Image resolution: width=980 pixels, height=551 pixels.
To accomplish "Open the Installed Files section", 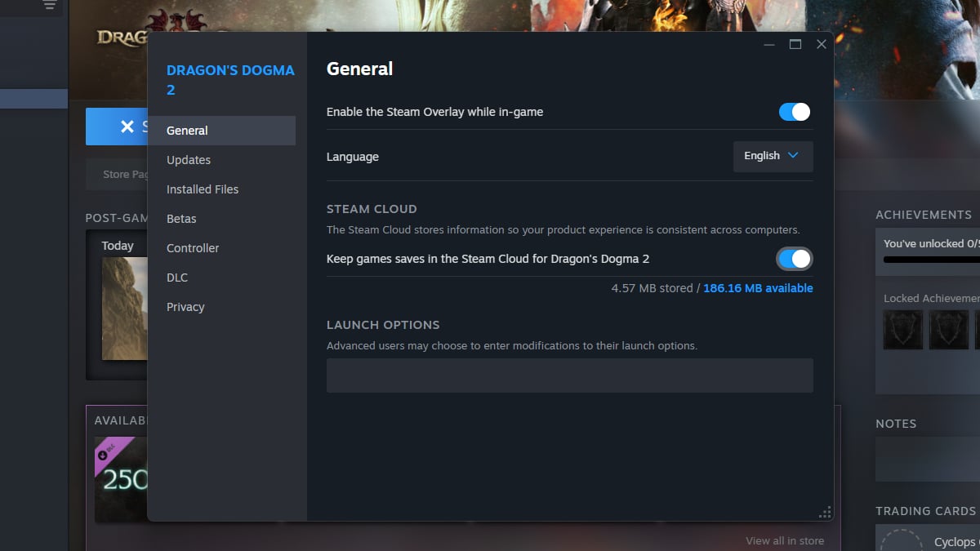I will (202, 189).
